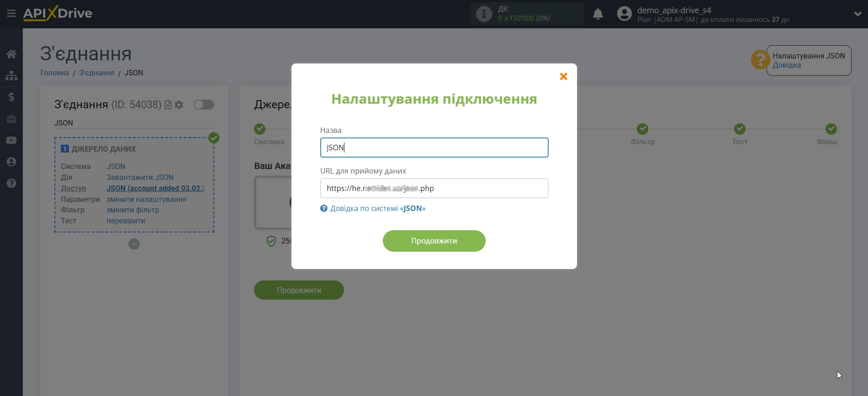
Task: Click the account avatar icon
Action: point(624,14)
